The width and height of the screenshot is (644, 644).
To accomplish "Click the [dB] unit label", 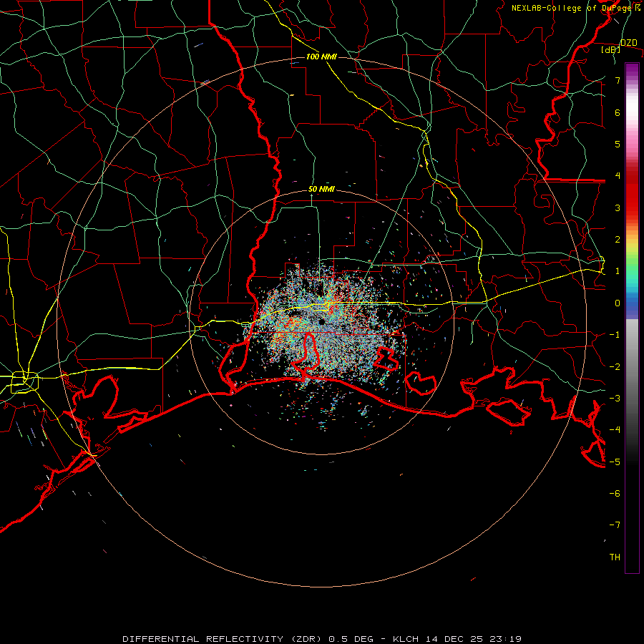I will point(611,50).
